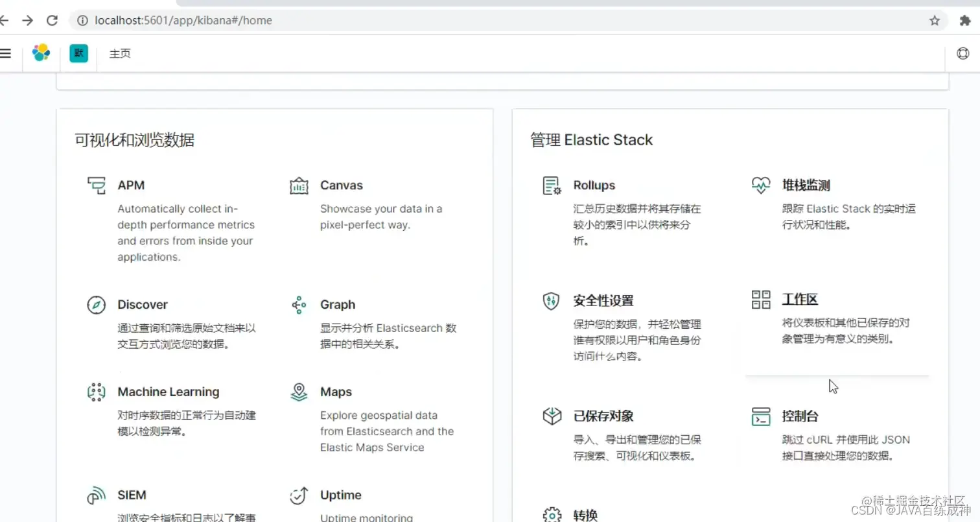Open the APM app icon

[x=97, y=185]
